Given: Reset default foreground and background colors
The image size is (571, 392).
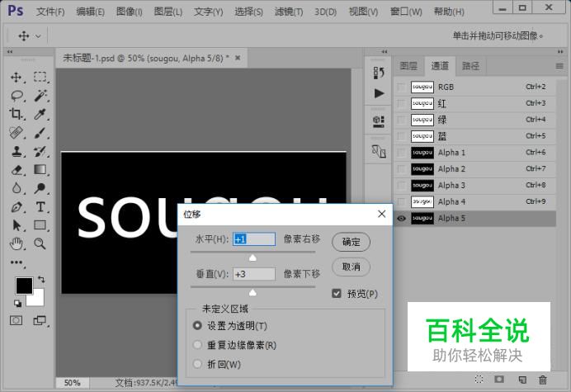Looking at the screenshot, I should (17, 303).
